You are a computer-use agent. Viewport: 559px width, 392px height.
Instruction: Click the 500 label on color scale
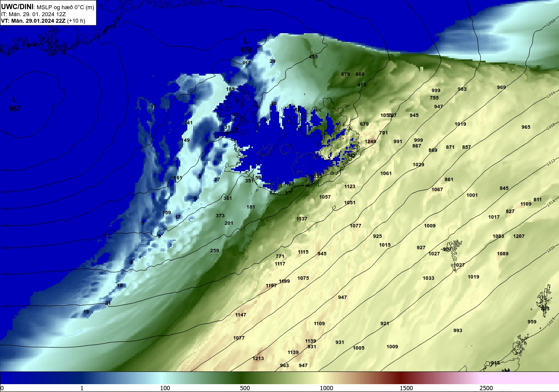click(x=245, y=388)
